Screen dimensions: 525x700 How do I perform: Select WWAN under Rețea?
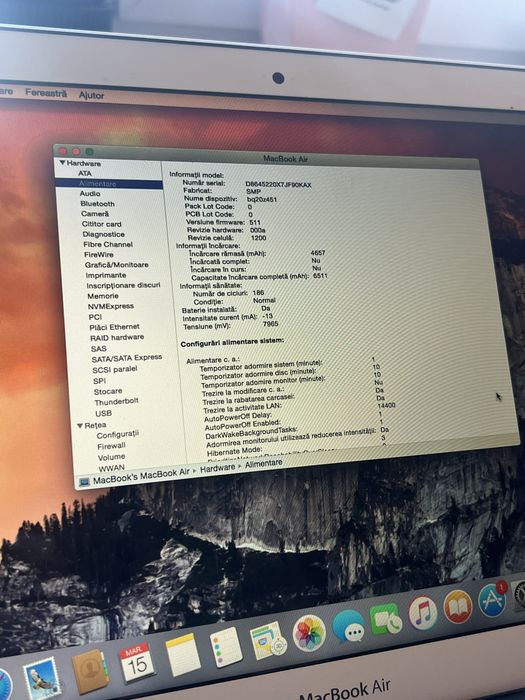tap(111, 468)
